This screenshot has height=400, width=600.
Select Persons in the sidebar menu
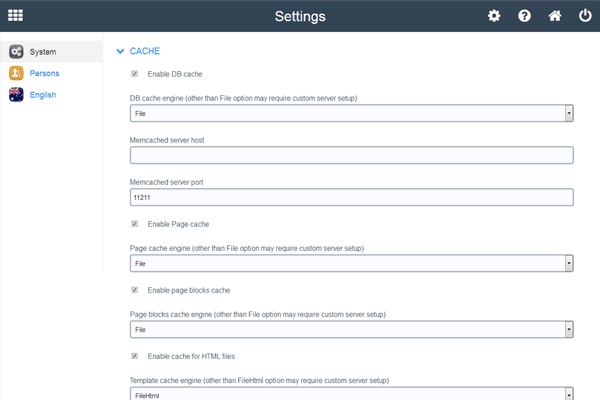coord(44,73)
